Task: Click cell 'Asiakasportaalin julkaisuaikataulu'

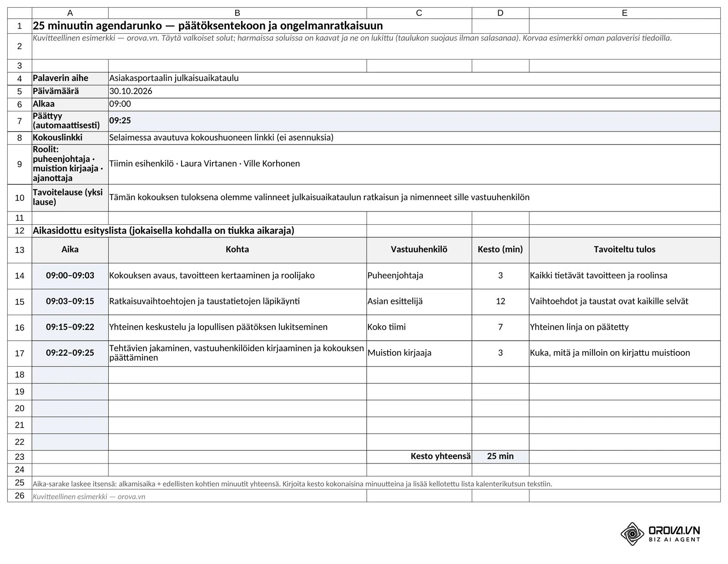Action: coord(415,78)
